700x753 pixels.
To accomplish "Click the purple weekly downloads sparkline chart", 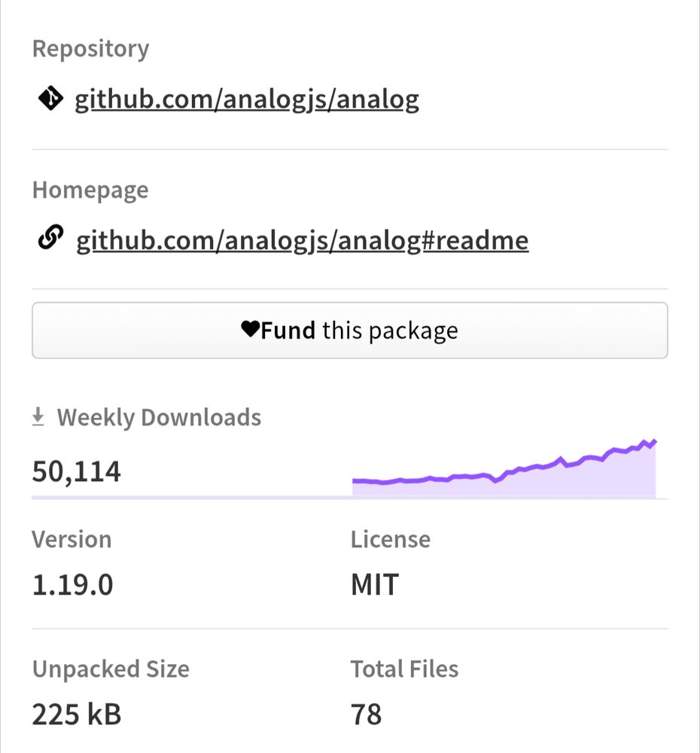I will click(x=504, y=468).
